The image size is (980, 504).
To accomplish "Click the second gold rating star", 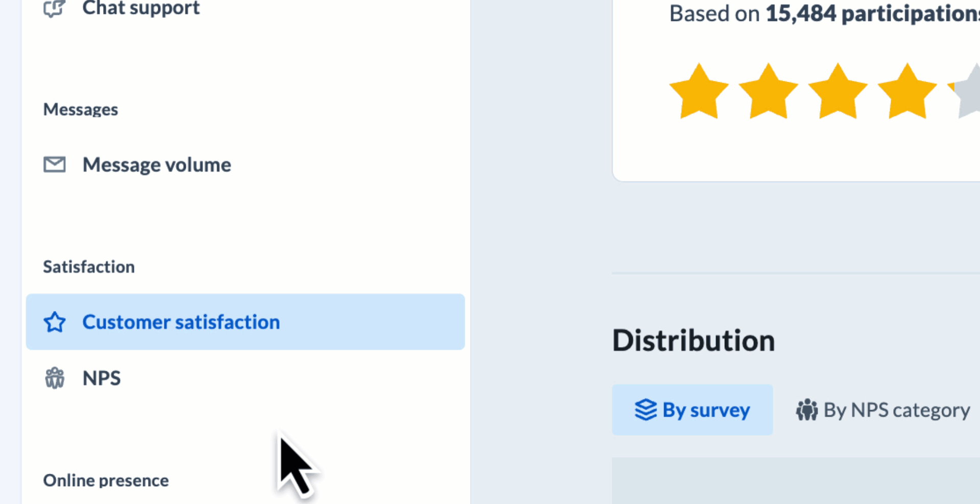I will click(768, 92).
